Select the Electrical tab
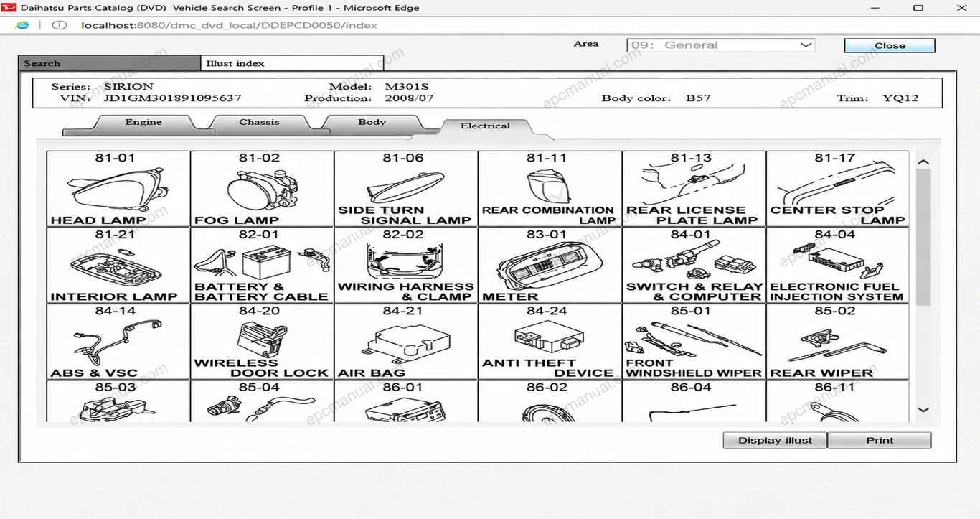 point(486,127)
